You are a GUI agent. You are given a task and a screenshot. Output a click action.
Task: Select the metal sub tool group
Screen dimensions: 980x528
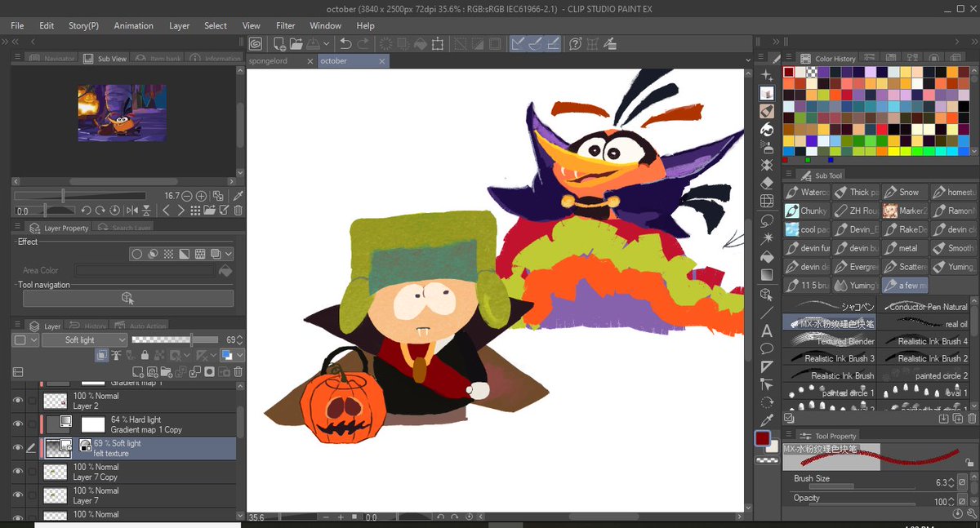904,248
